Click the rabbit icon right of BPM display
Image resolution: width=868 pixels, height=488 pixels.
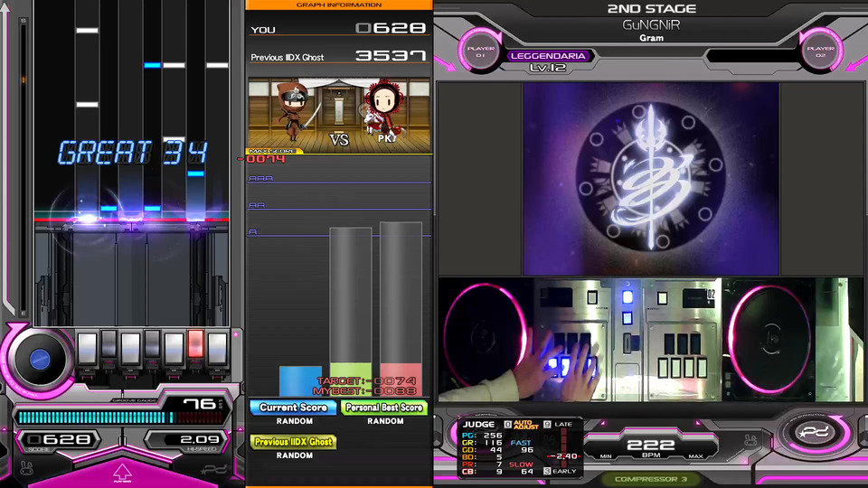pos(750,440)
